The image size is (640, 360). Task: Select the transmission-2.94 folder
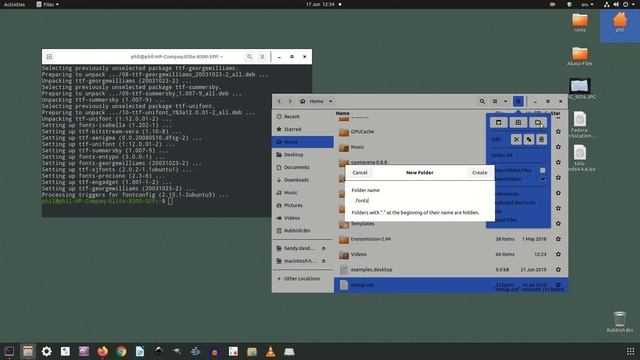tap(451, 239)
